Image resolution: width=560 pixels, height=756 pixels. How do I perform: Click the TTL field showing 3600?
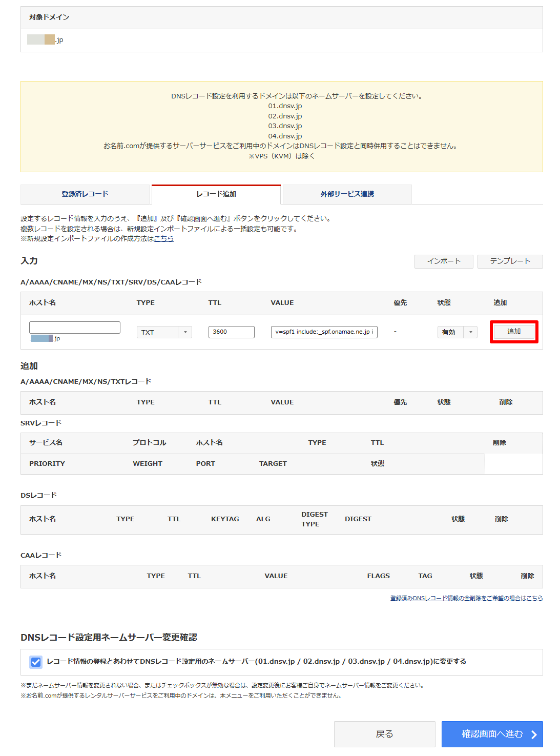(x=231, y=332)
